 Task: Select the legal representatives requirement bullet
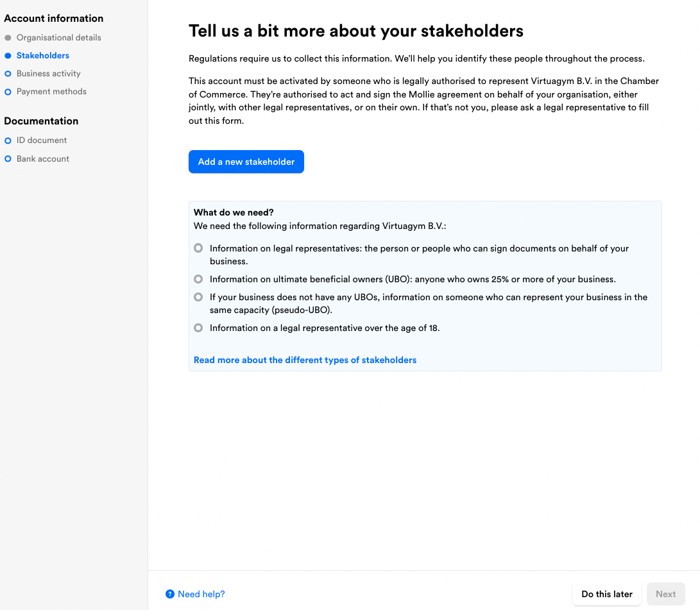198,248
